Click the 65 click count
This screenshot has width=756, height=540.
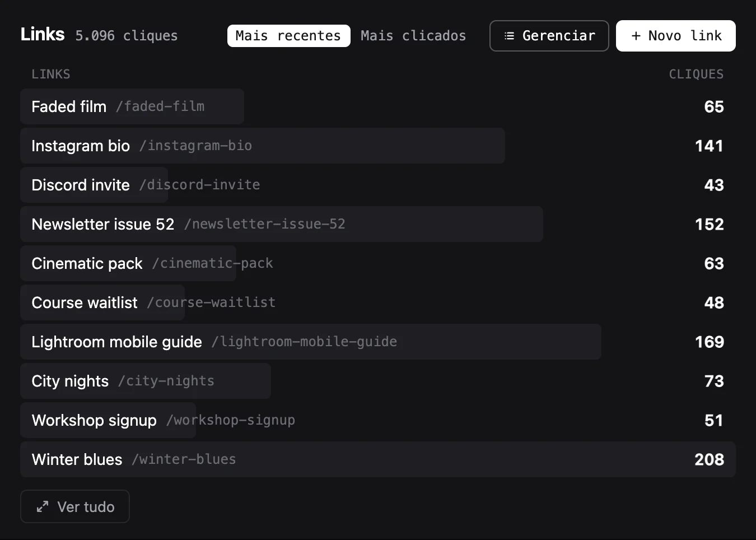(714, 106)
